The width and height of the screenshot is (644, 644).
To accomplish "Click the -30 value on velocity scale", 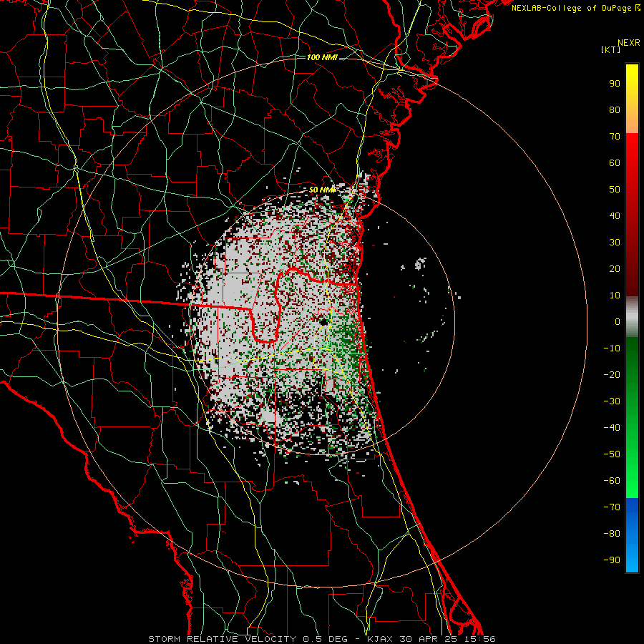I will tap(612, 401).
